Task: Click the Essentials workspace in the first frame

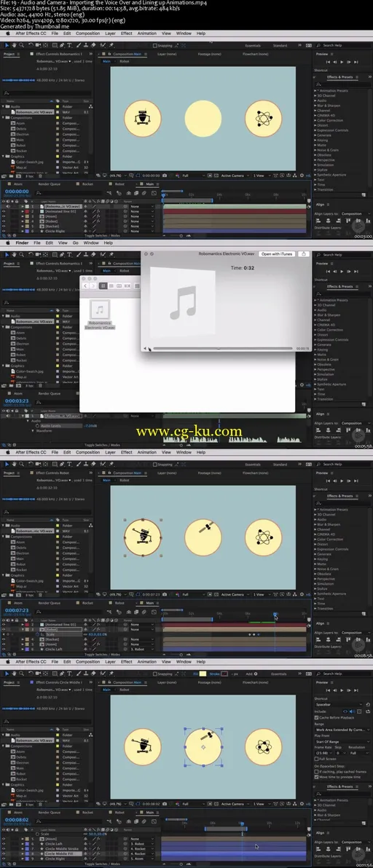Action: point(252,45)
